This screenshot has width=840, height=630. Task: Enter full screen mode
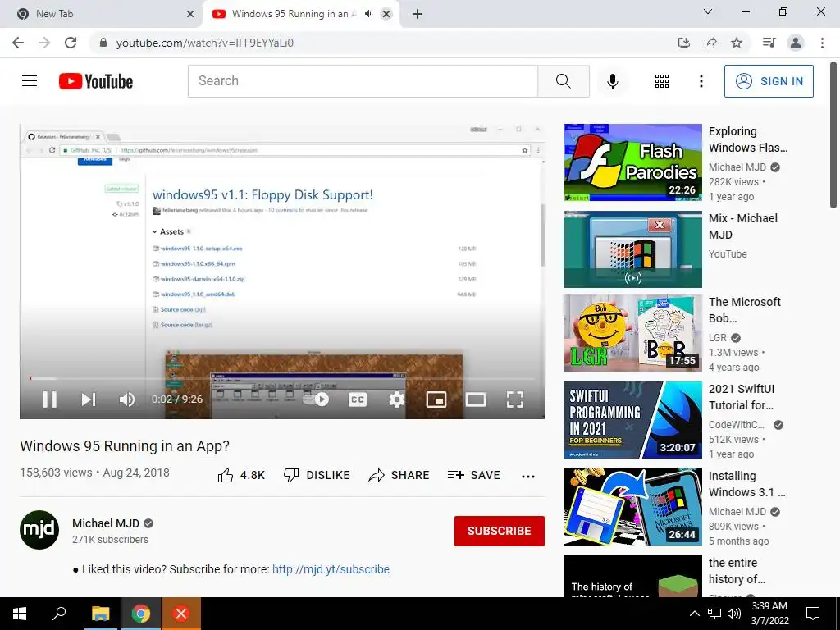tap(515, 399)
